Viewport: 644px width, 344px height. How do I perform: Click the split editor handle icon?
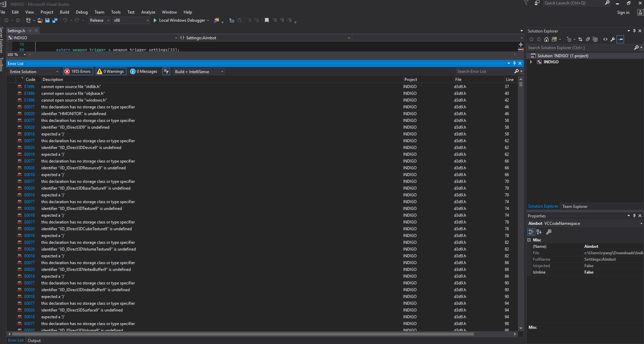(x=521, y=44)
